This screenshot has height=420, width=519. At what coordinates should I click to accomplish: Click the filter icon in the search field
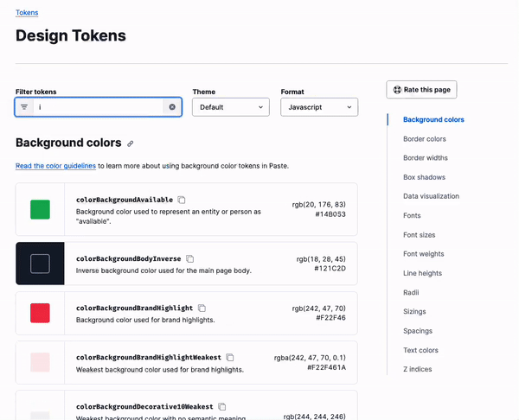pos(24,107)
